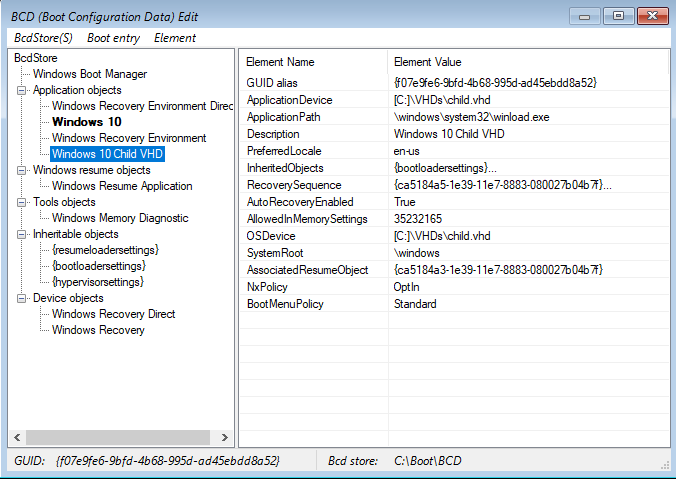The width and height of the screenshot is (676, 479).
Task: Select Windows Recovery Environment Direct entry
Action: coord(142,106)
